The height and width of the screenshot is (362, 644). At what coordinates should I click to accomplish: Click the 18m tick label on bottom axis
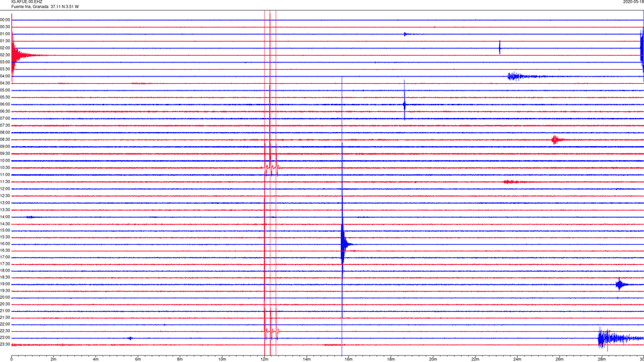(391, 359)
